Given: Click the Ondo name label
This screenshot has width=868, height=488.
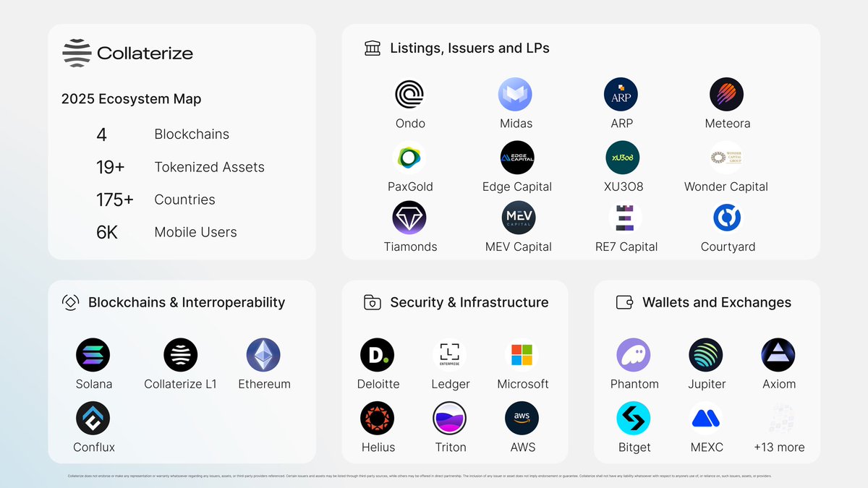Looking at the screenshot, I should [x=410, y=124].
